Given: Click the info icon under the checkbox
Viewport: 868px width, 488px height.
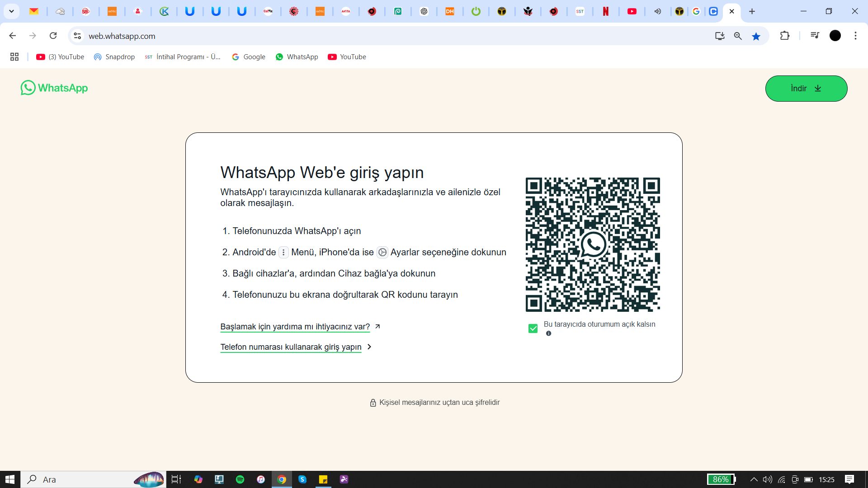Looking at the screenshot, I should (x=549, y=333).
